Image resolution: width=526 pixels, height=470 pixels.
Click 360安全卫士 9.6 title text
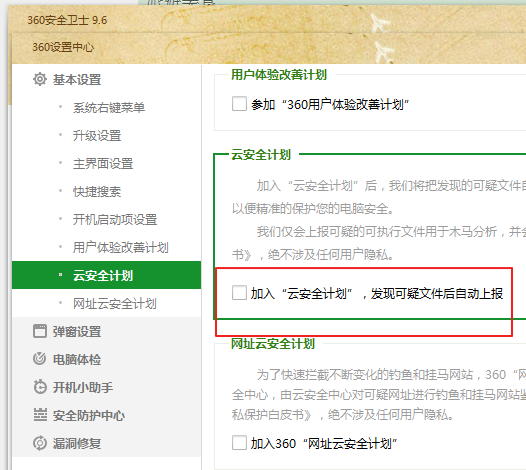(67, 20)
